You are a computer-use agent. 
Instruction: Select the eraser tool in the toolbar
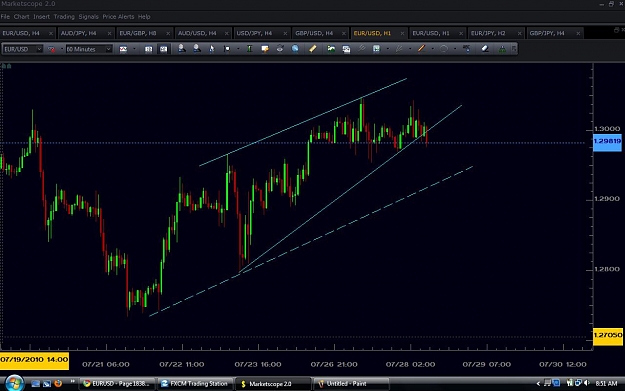point(485,49)
